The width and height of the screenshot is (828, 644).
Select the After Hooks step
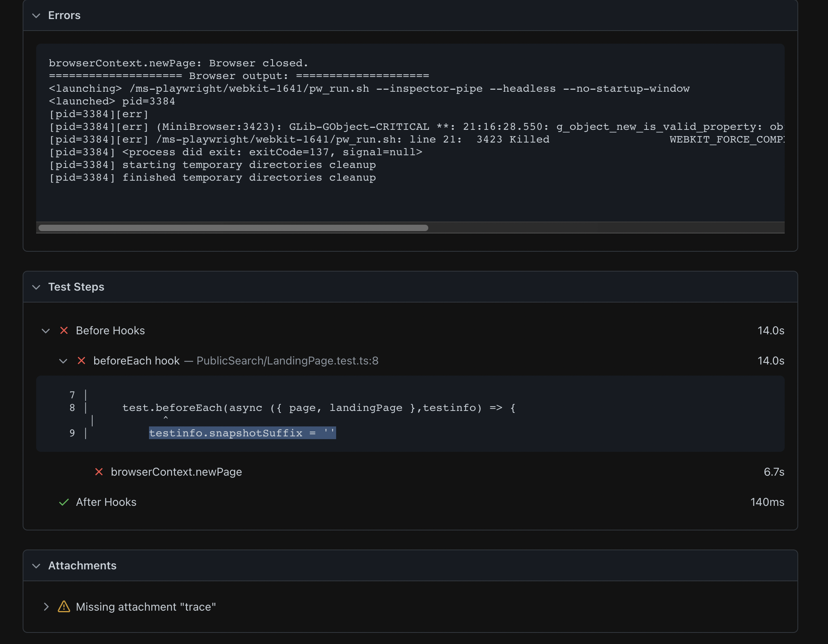coord(106,502)
